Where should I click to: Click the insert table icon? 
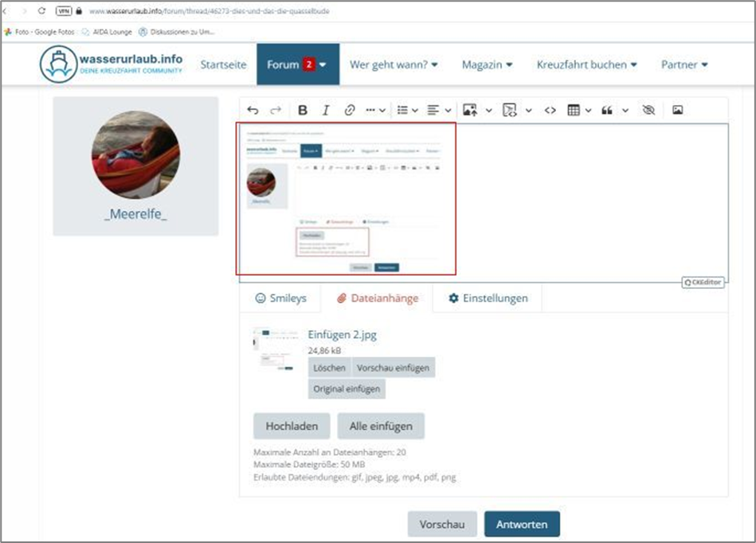(574, 111)
